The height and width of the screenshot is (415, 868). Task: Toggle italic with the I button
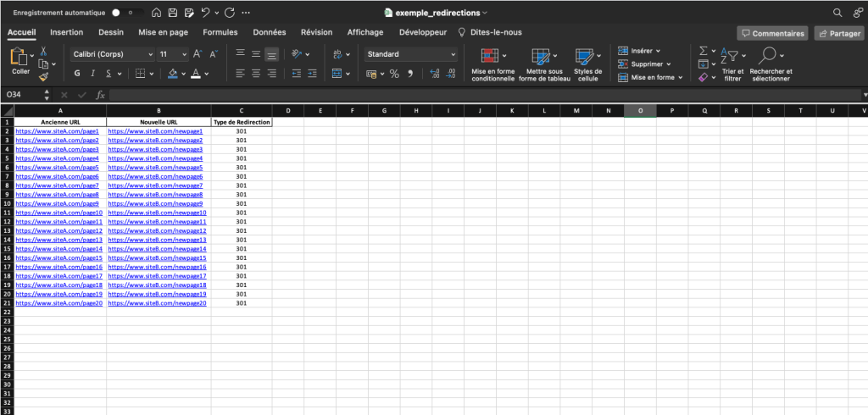pos(92,74)
